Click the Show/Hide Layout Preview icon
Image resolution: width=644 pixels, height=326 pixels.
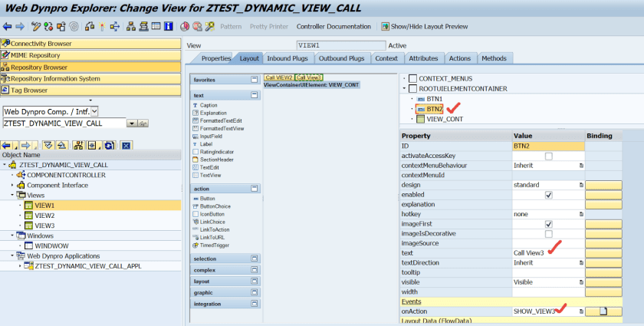tap(385, 27)
